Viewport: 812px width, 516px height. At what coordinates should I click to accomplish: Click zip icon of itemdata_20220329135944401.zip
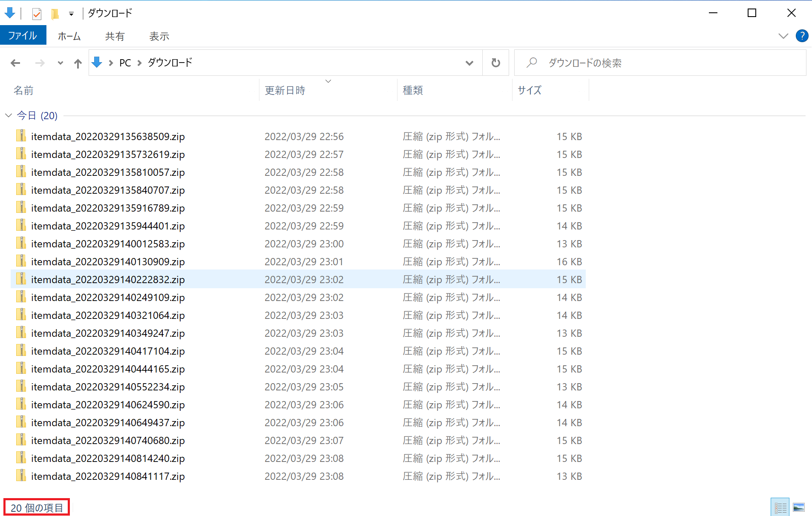(21, 225)
